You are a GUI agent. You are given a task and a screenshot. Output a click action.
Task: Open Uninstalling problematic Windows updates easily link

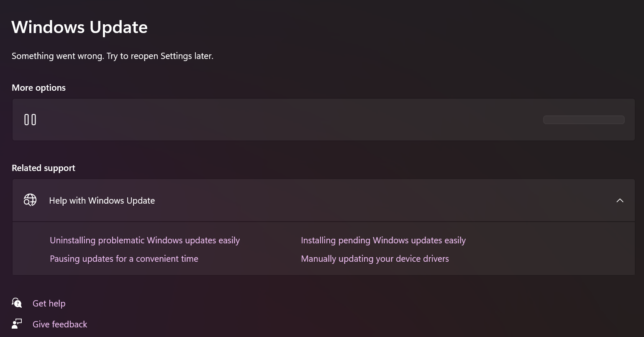point(145,240)
